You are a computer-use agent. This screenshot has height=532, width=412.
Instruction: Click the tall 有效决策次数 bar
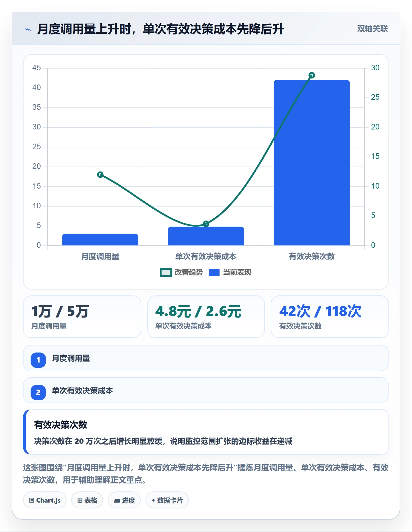[x=312, y=163]
